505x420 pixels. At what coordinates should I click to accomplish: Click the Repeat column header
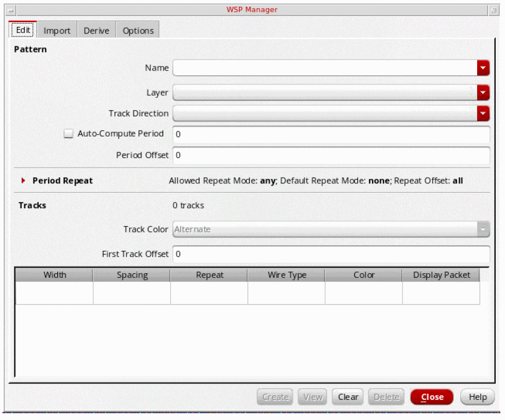(x=209, y=275)
